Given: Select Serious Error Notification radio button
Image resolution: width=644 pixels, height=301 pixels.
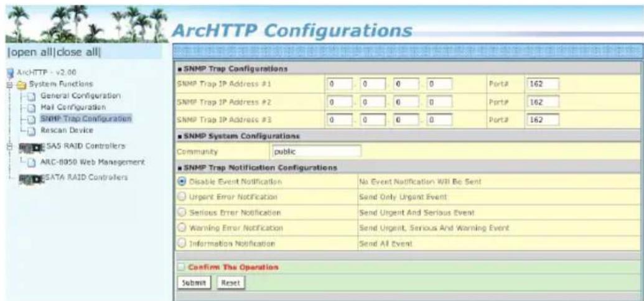Looking at the screenshot, I should point(182,213).
